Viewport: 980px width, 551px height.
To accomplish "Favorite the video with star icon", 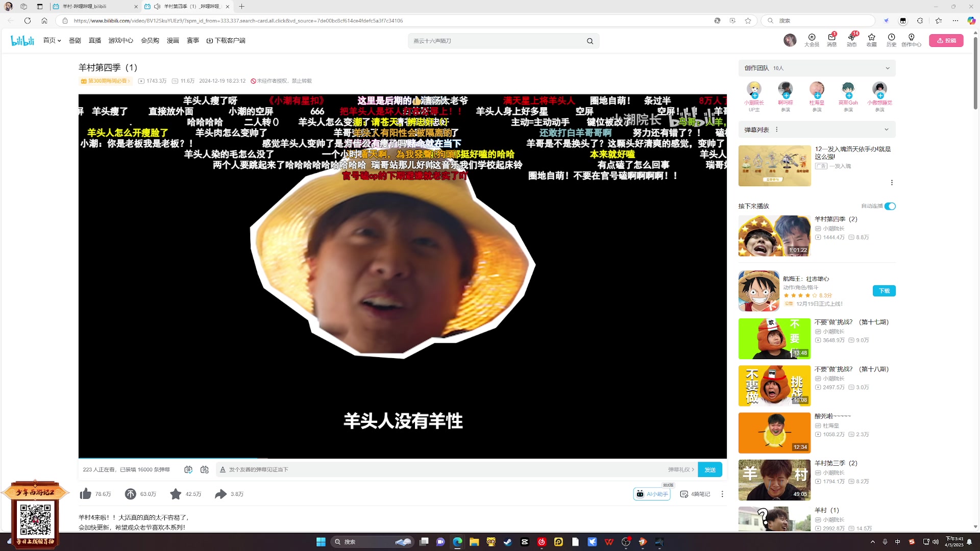I will pyautogui.click(x=176, y=494).
